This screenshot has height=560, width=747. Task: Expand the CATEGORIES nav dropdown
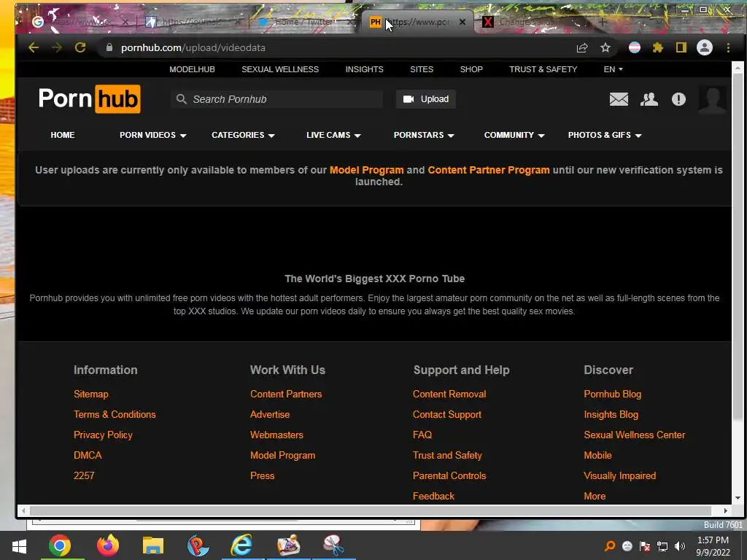click(x=243, y=135)
